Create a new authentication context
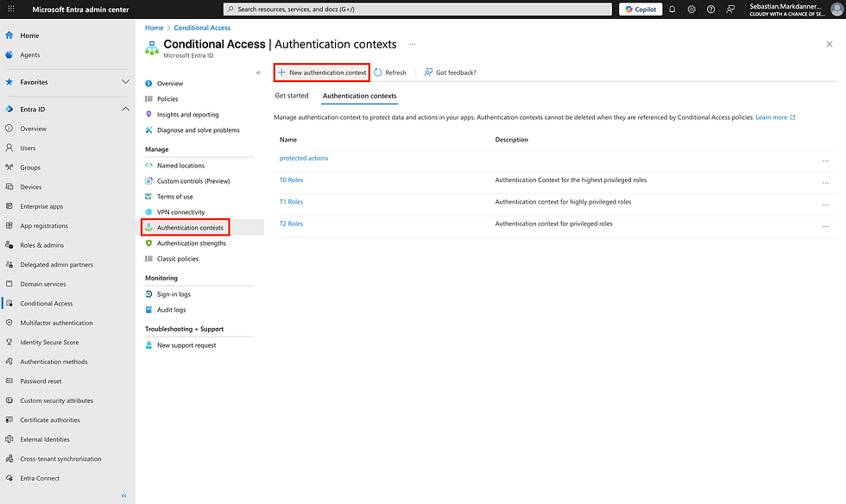The width and height of the screenshot is (846, 504). coord(321,72)
